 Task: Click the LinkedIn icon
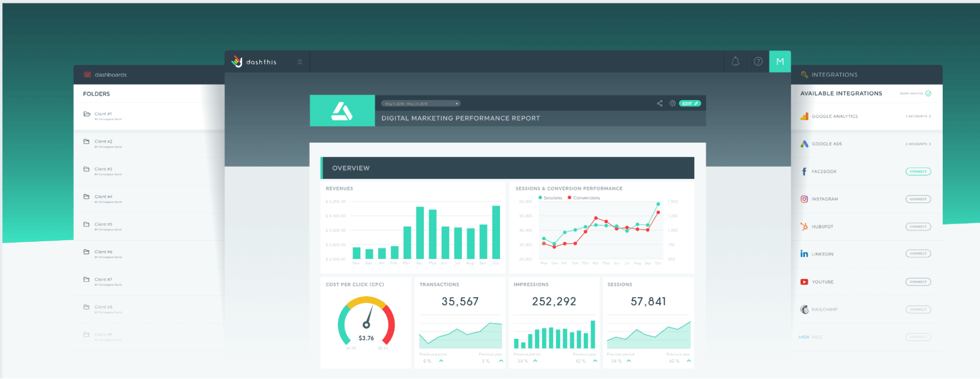tap(804, 253)
